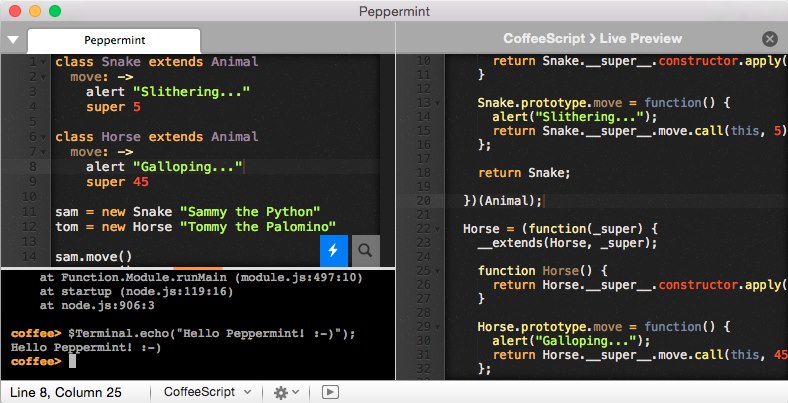Click "at Function.Module.runMain" terminal line
Viewport: 788px width, 403px height.
click(201, 277)
